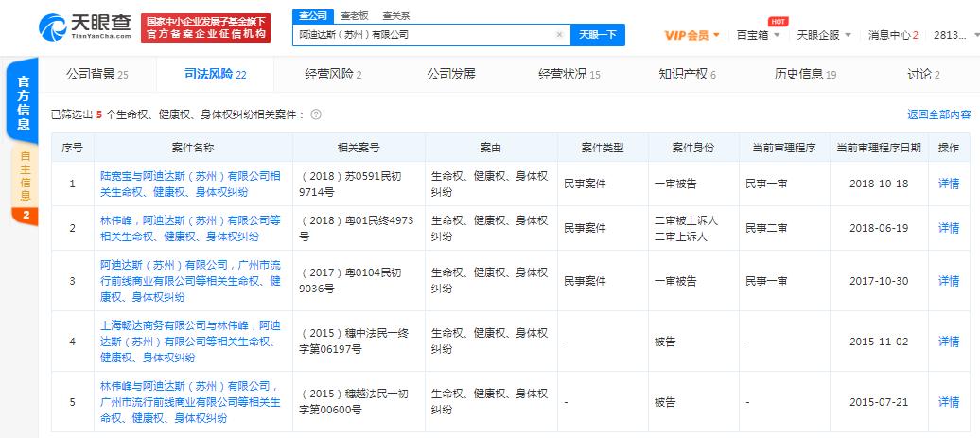The image size is (980, 438).
Task: Click the red official credit agency banner
Action: (205, 28)
